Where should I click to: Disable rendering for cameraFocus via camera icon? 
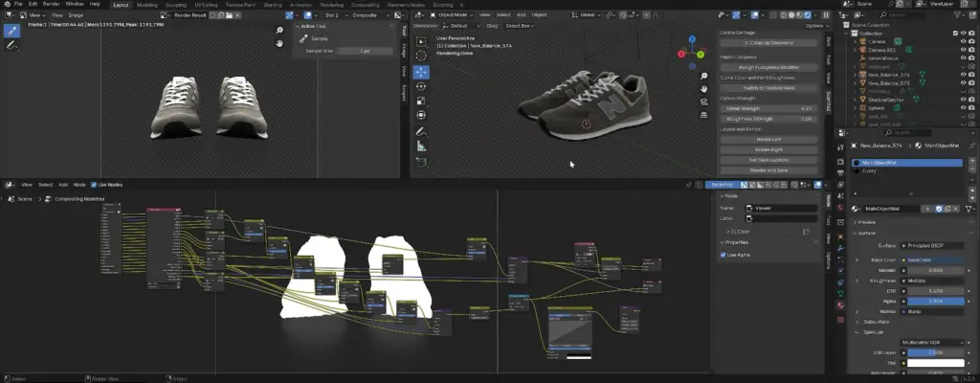click(x=972, y=58)
